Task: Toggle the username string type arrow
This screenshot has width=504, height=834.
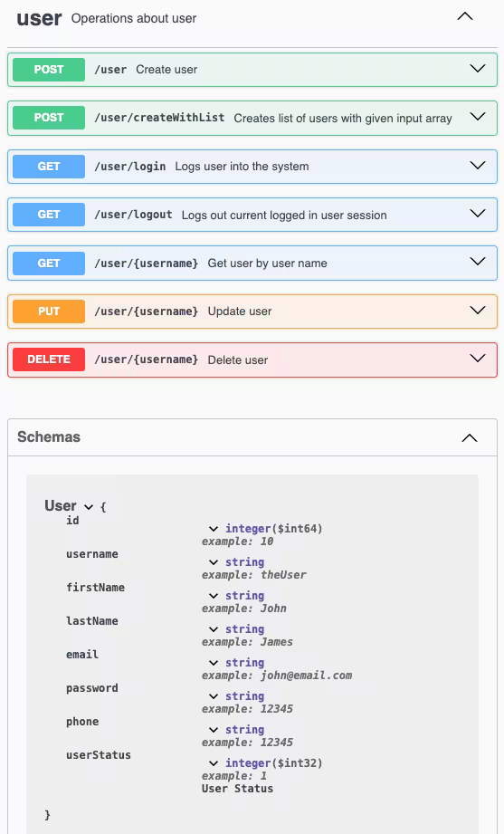Action: point(214,562)
